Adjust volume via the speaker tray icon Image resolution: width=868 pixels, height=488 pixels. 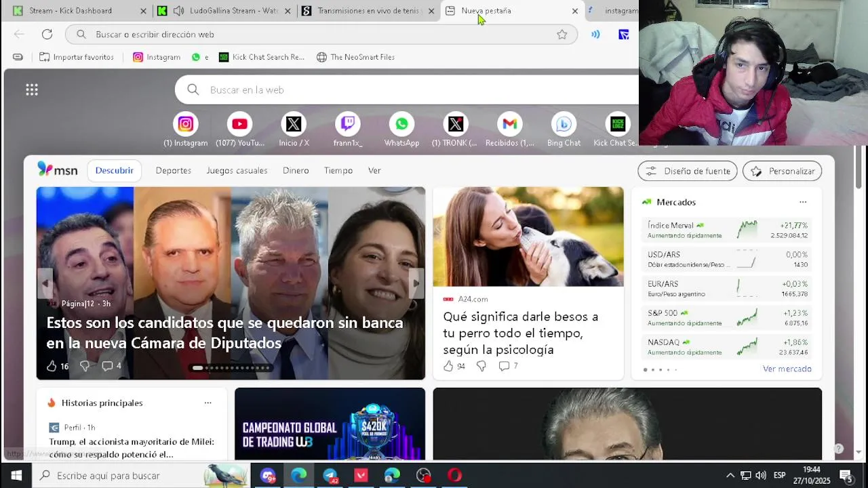761,476
